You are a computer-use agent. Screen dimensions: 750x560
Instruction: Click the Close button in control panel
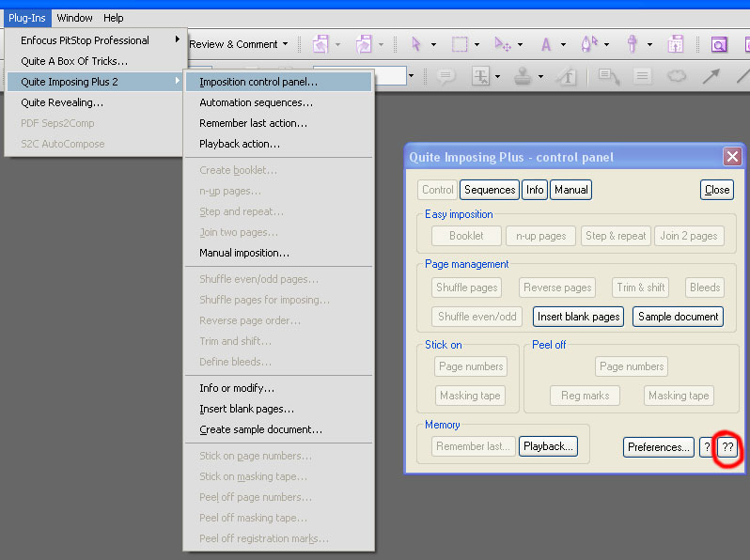click(717, 190)
